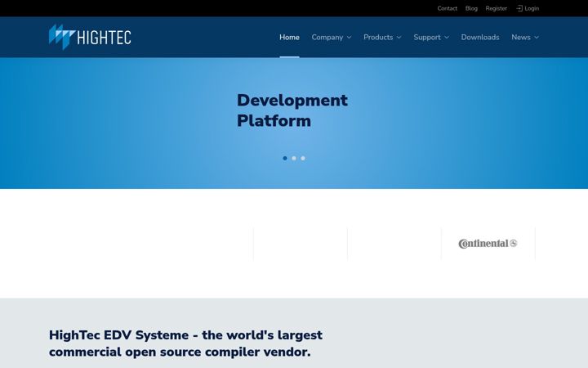The image size is (588, 368).
Task: Expand the Support chevron arrow
Action: pyautogui.click(x=447, y=37)
